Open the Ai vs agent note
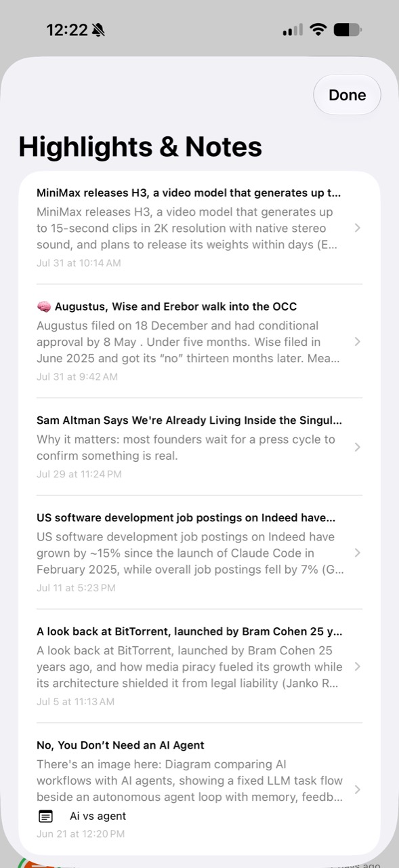Image resolution: width=399 pixels, height=868 pixels. (x=98, y=816)
